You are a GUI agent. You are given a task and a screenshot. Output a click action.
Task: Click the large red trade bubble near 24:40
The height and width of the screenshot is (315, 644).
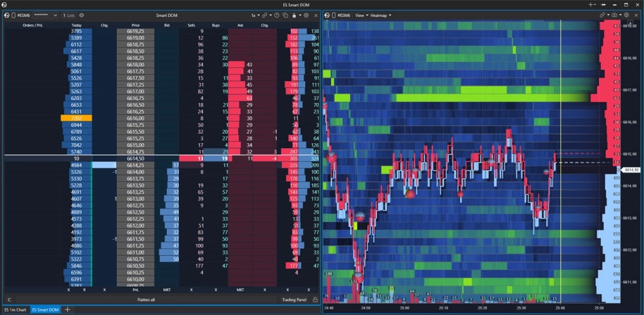(331, 157)
